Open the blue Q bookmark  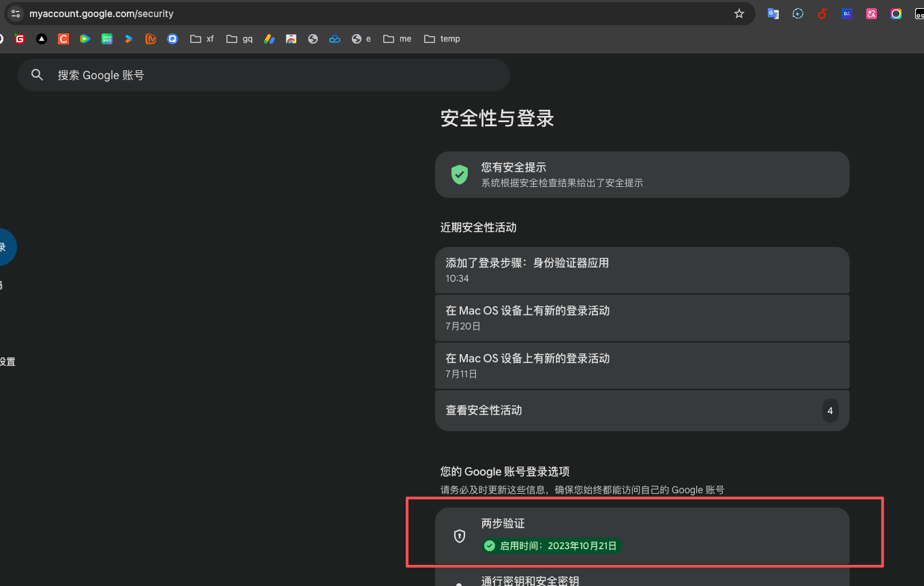point(173,39)
